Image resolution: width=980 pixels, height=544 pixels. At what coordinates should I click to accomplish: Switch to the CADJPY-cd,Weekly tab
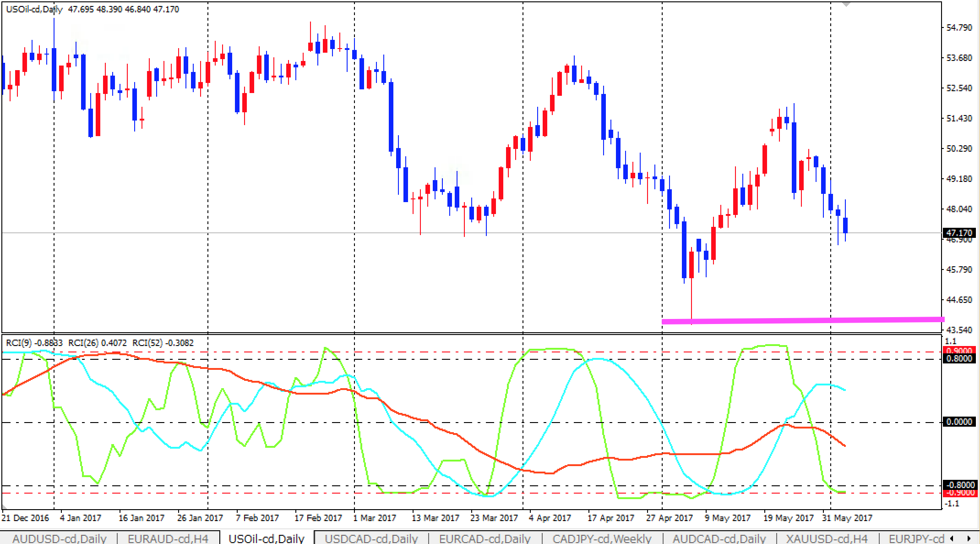pyautogui.click(x=602, y=539)
